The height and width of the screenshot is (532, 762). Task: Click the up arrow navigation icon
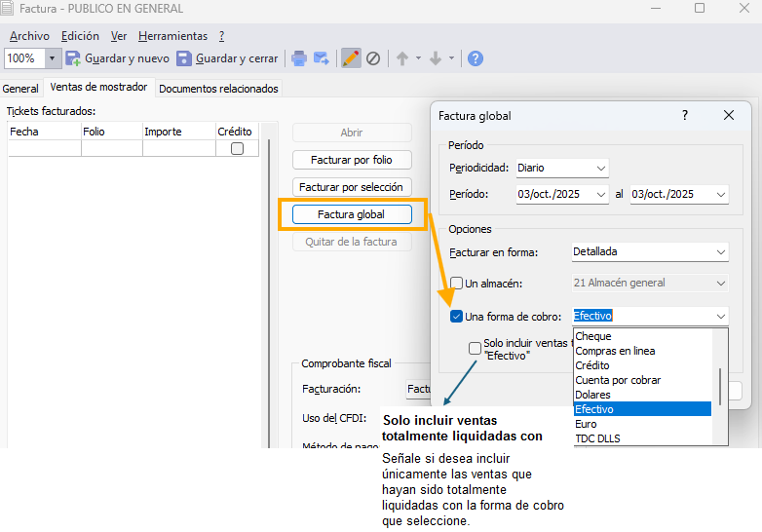click(401, 58)
